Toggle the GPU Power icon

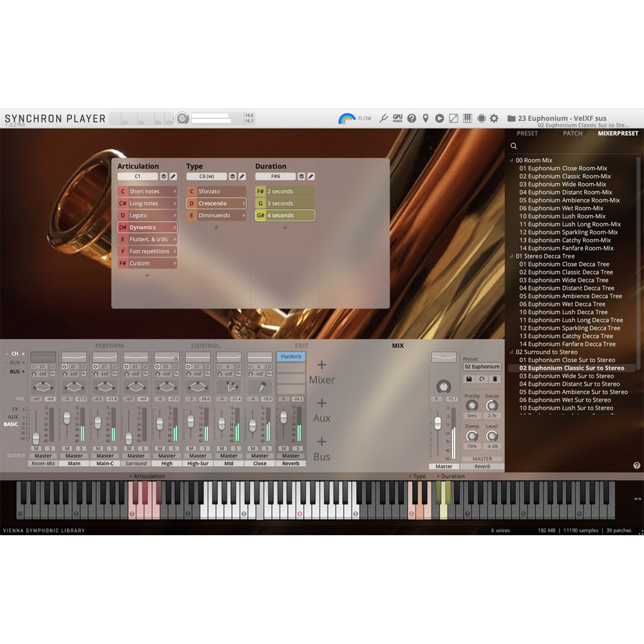click(397, 118)
